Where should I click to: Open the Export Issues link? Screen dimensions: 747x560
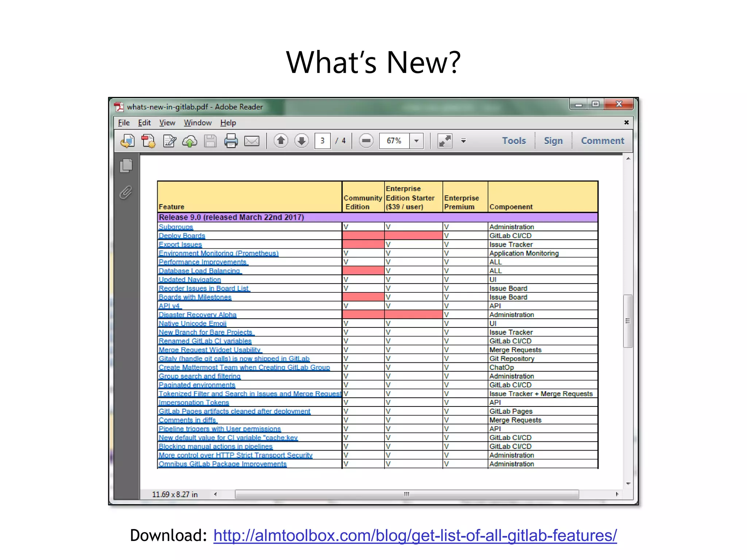180,244
